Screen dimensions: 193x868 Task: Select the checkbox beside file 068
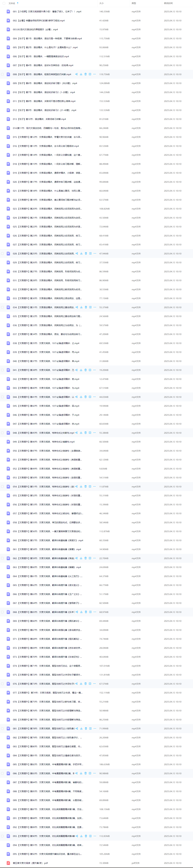[x=3, y=612]
